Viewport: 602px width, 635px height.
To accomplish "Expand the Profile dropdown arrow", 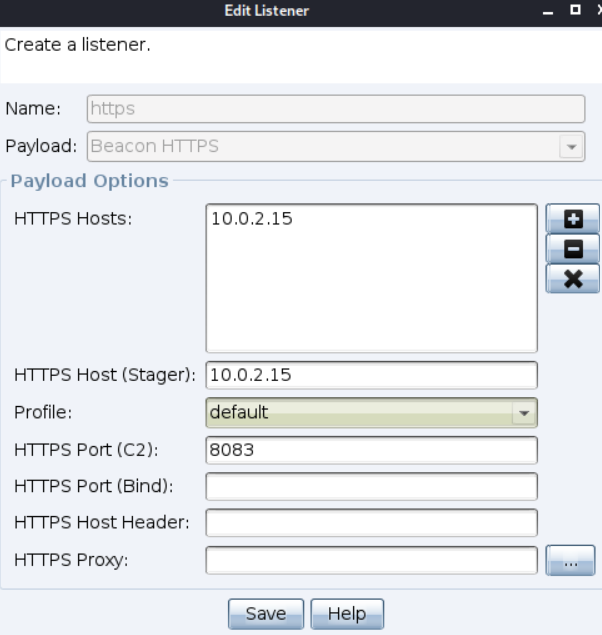I will tap(524, 413).
